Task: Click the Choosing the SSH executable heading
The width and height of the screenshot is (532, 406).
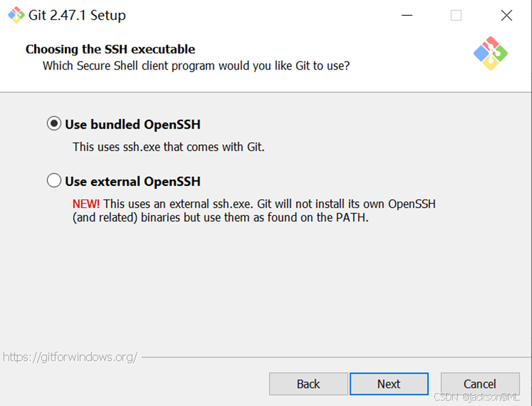Action: [110, 49]
